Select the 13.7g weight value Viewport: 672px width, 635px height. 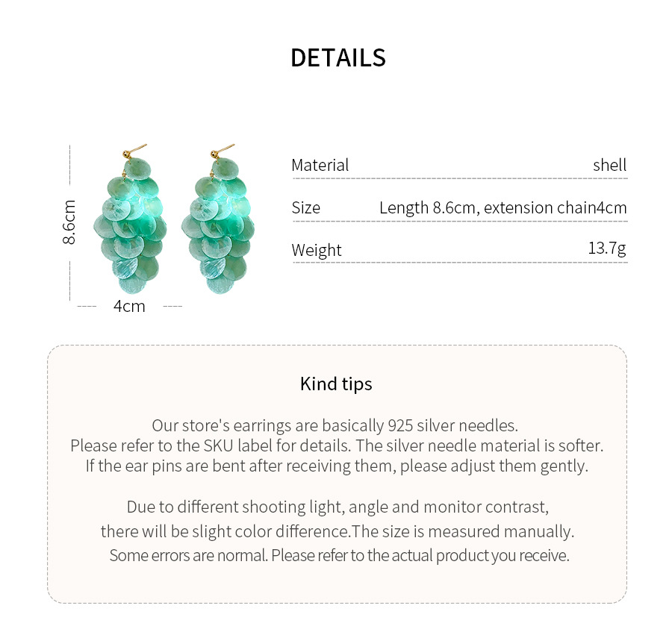tap(607, 248)
